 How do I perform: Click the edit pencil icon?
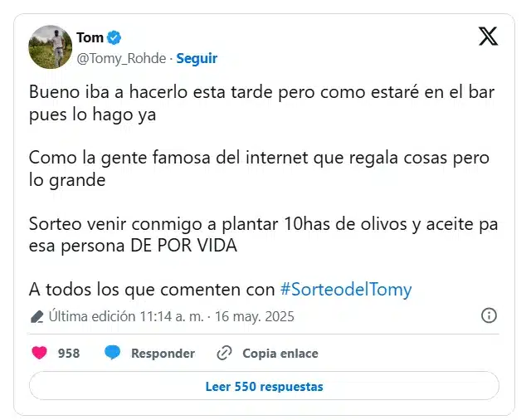37,316
